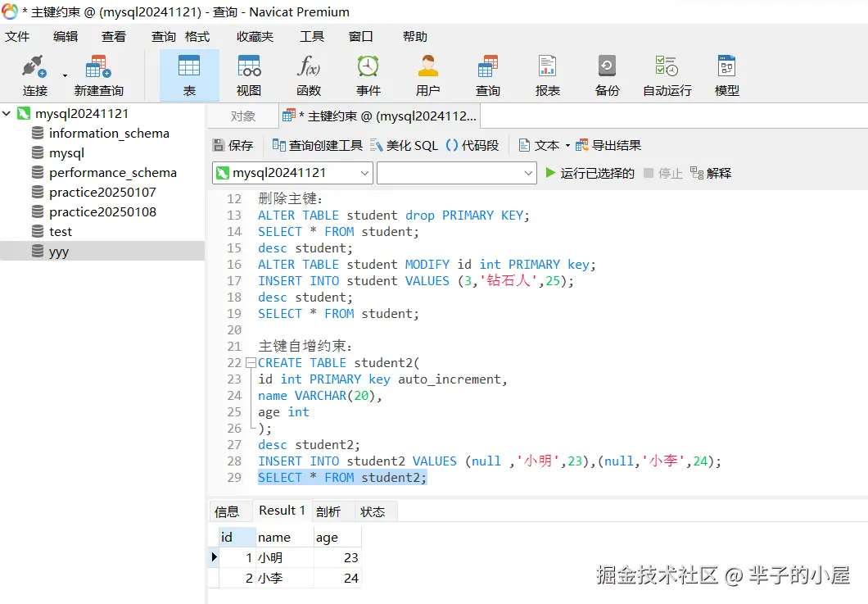Open the dropdown arrow beside 连接

click(x=65, y=75)
